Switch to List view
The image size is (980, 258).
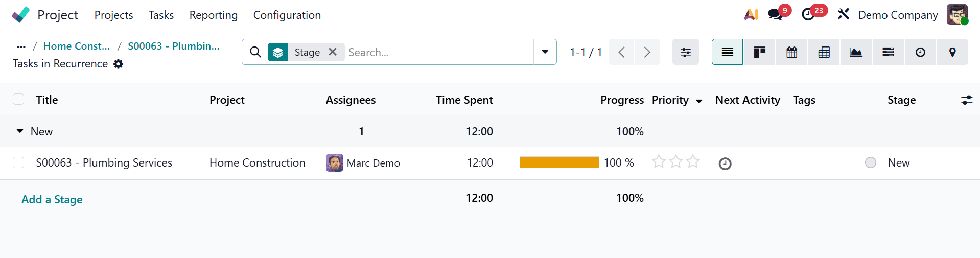(728, 52)
